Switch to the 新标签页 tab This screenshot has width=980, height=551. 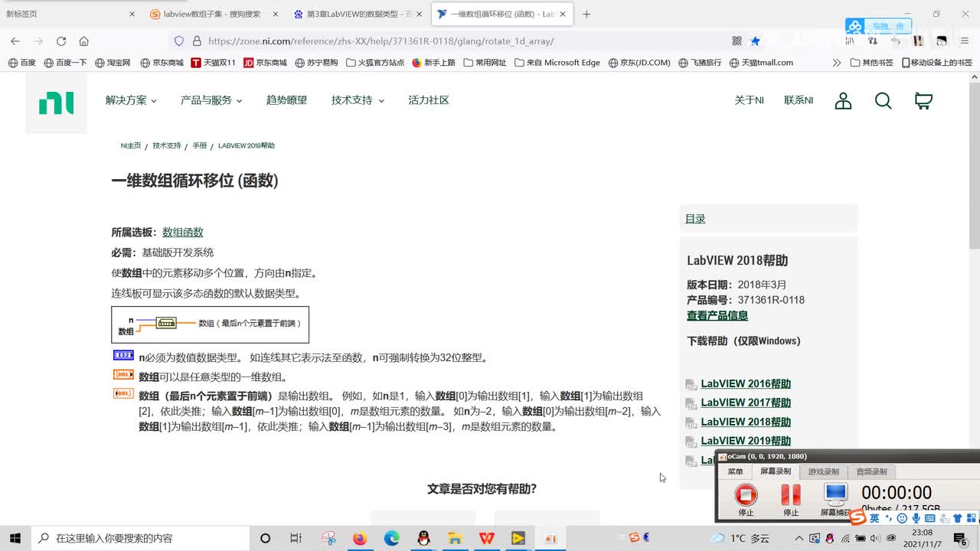69,14
